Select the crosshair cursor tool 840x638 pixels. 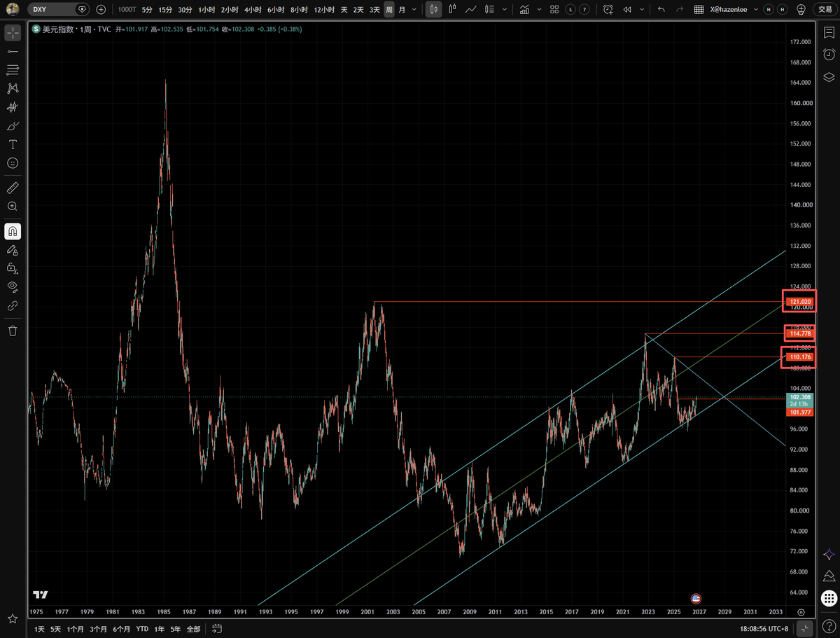pos(13,33)
